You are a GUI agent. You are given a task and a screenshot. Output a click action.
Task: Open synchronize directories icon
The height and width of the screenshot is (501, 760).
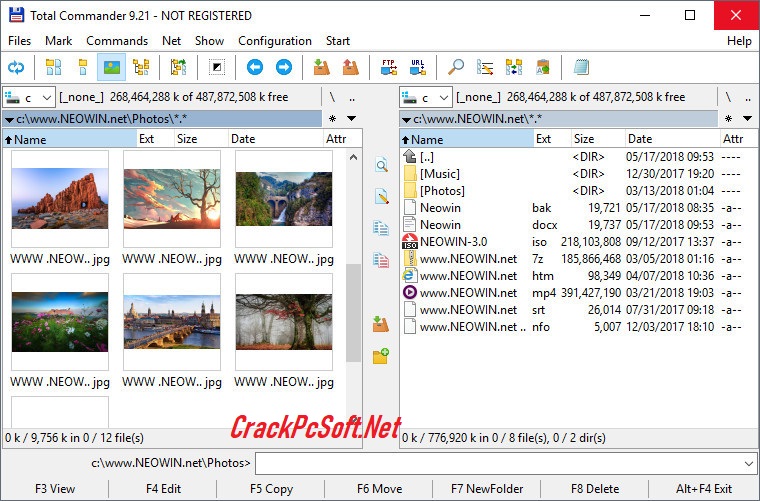point(514,67)
